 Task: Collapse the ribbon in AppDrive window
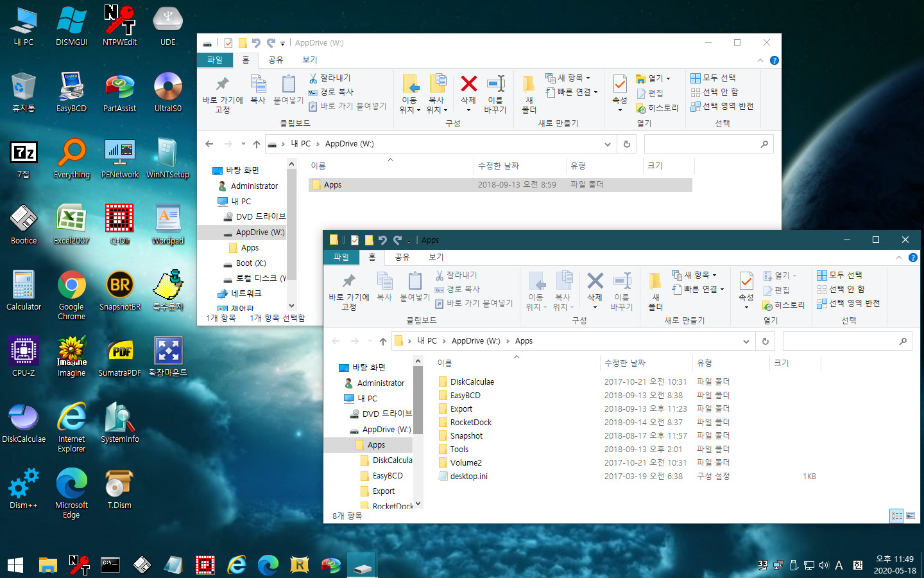[x=760, y=60]
